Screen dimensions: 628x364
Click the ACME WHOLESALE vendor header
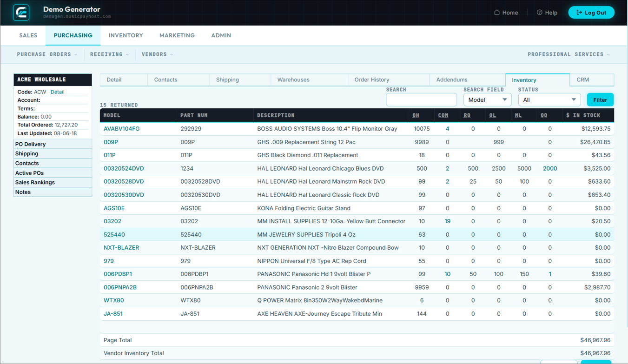click(x=53, y=79)
